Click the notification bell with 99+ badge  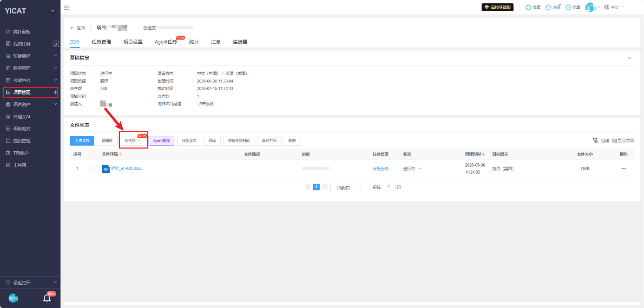click(x=47, y=298)
